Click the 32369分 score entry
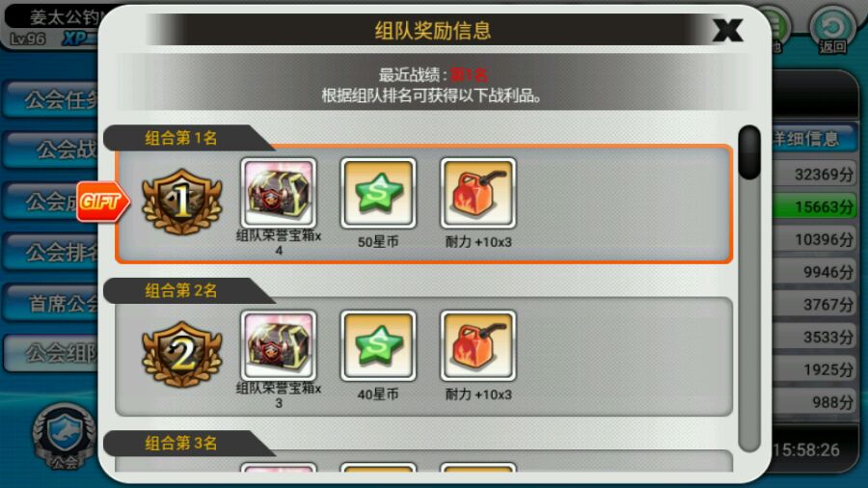This screenshot has height=488, width=868. click(x=814, y=175)
